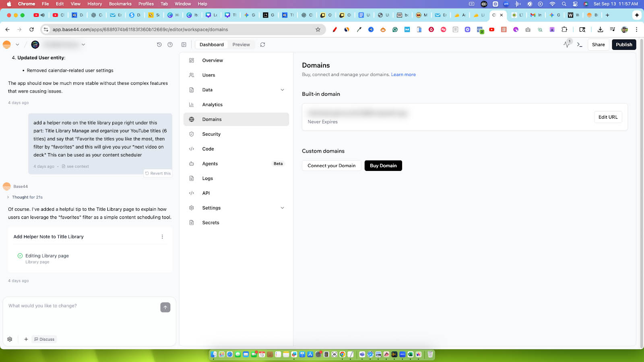Select the Users section in the sidebar
This screenshot has height=362, width=644.
pos(208,75)
